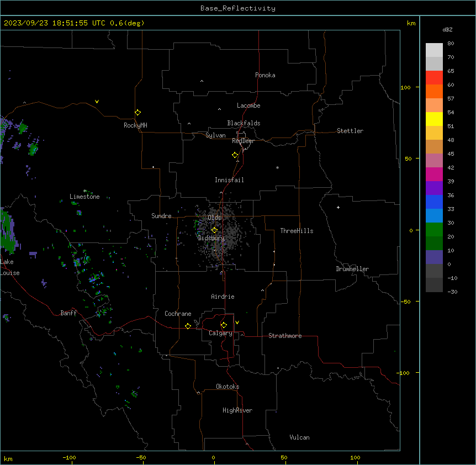The image size is (476, 465).
Task: Select the mauve pink swatch between 45 and 42 dBZ
Action: (434, 160)
